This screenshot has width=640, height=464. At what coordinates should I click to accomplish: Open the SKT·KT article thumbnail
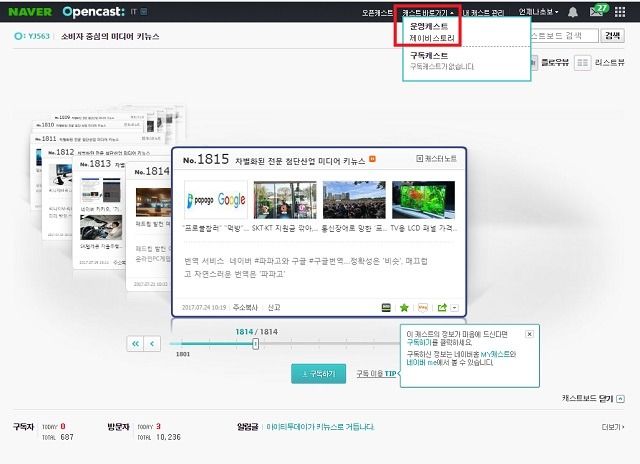pyautogui.click(x=285, y=200)
